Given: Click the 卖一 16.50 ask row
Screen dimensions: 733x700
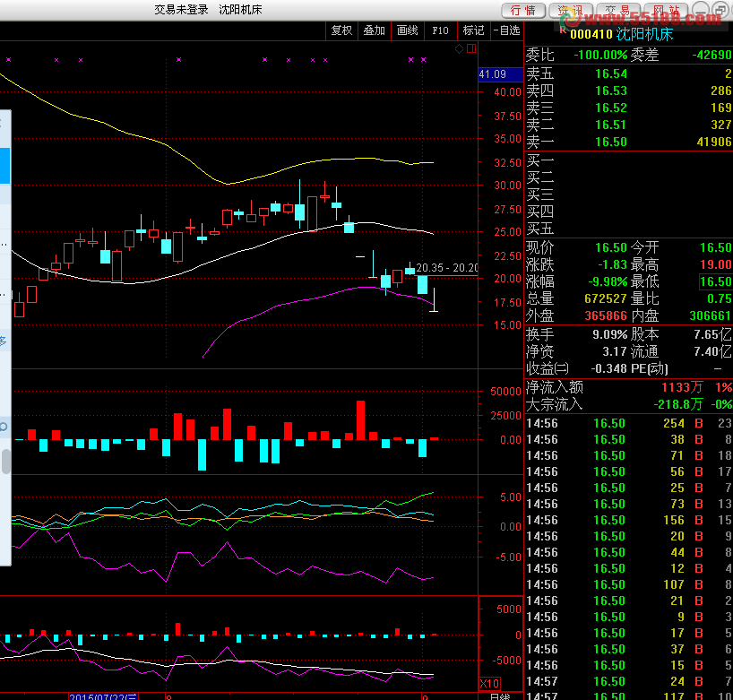Looking at the screenshot, I should [x=628, y=142].
